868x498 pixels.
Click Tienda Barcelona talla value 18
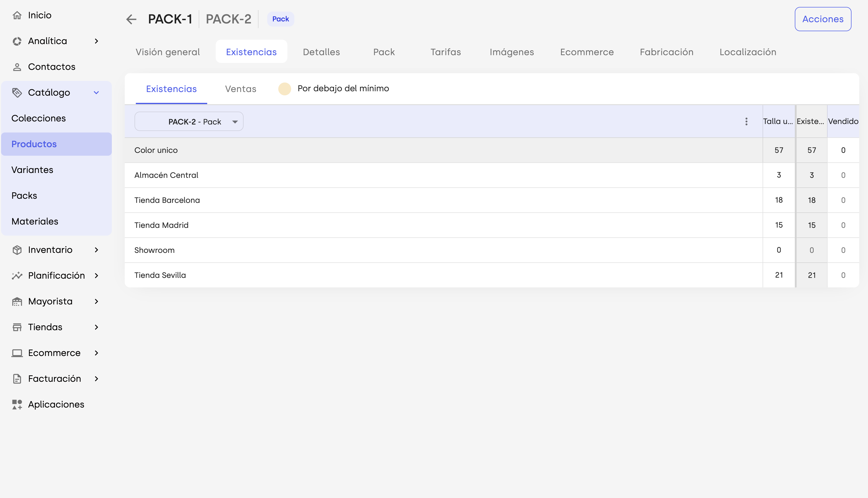pyautogui.click(x=779, y=200)
